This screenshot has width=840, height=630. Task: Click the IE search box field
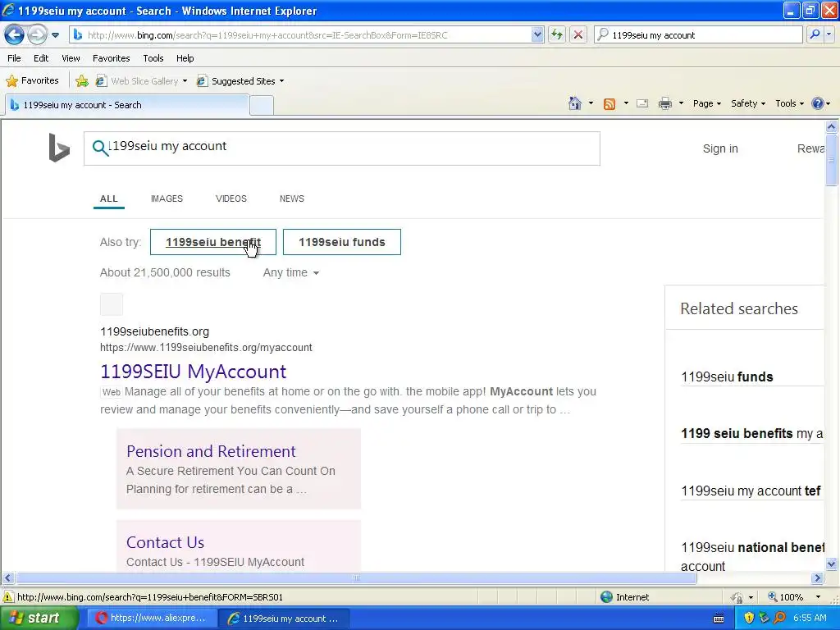[698, 34]
